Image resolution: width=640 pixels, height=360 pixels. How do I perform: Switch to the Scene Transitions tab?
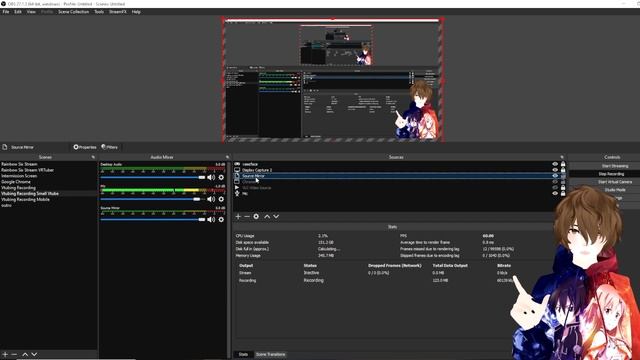coord(270,354)
